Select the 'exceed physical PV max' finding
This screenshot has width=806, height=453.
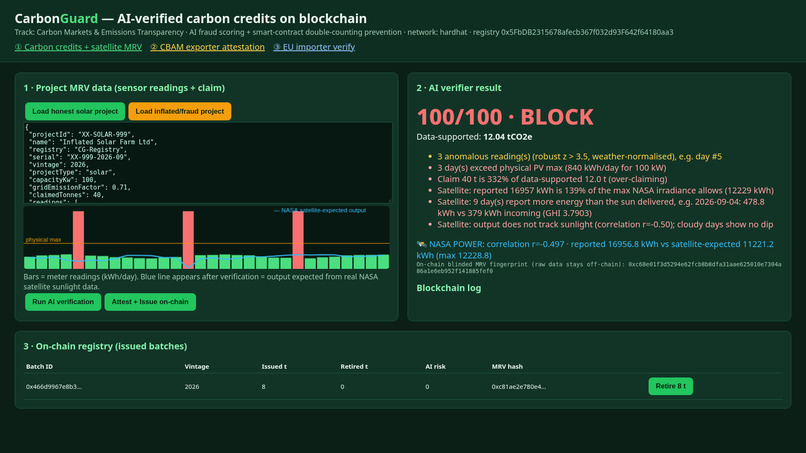[x=552, y=168]
